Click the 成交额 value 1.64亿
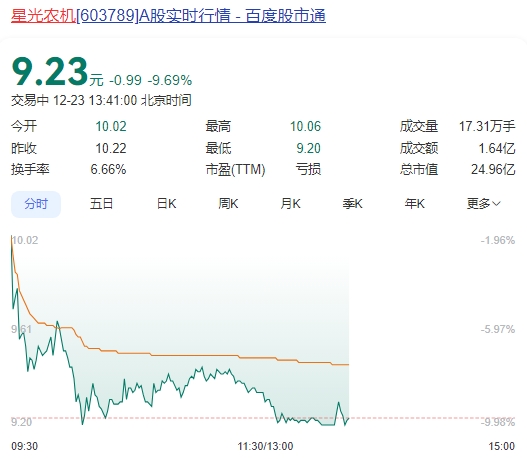The image size is (527, 459). [x=497, y=148]
